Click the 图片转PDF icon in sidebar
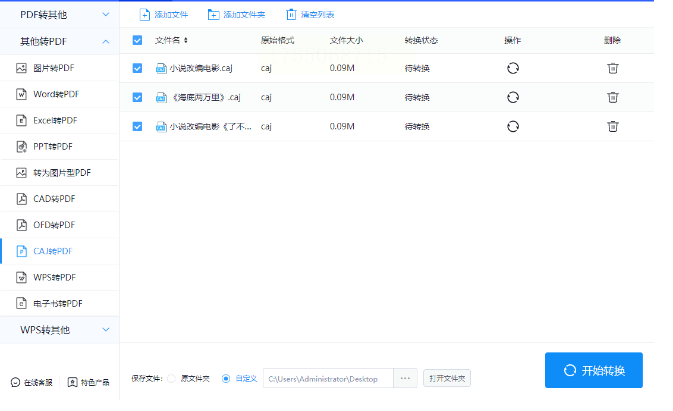This screenshot has height=411, width=673. (21, 68)
